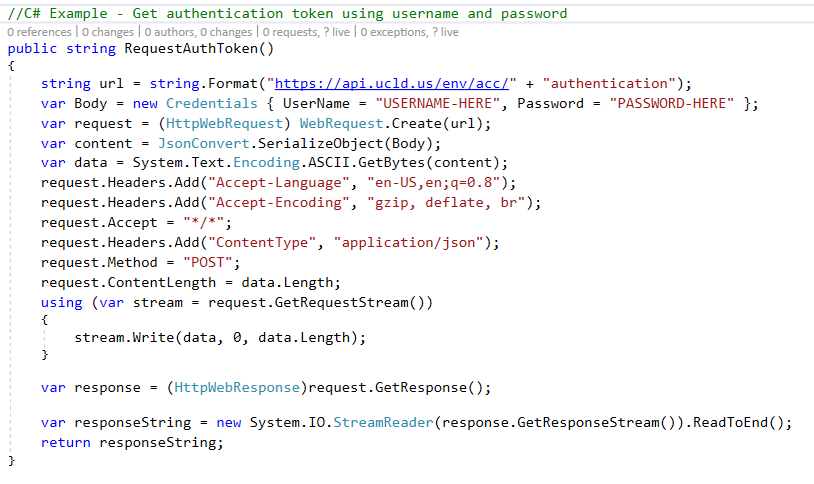The image size is (814, 484).
Task: Click the comment line at top
Action: [x=287, y=13]
